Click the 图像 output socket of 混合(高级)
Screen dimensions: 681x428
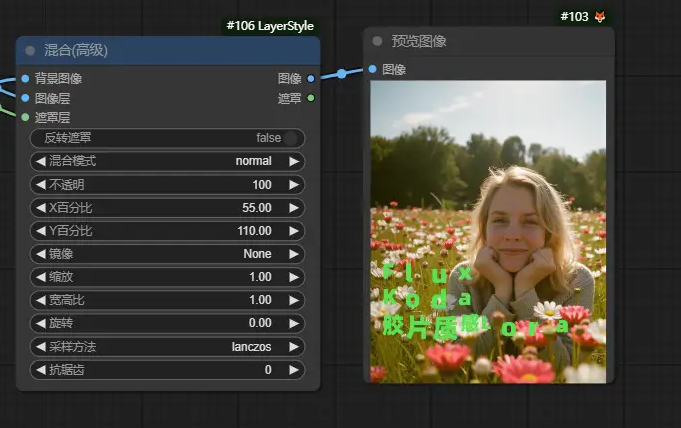coord(311,79)
